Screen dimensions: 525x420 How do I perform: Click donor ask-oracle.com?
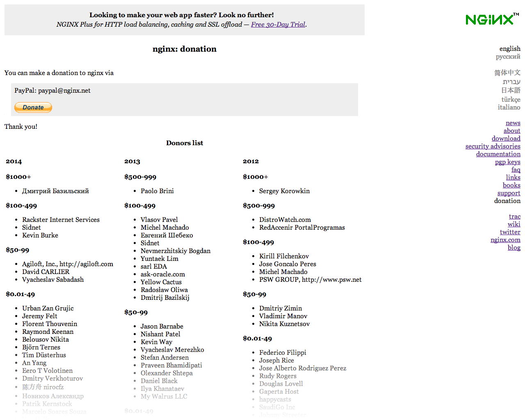pyautogui.click(x=163, y=274)
